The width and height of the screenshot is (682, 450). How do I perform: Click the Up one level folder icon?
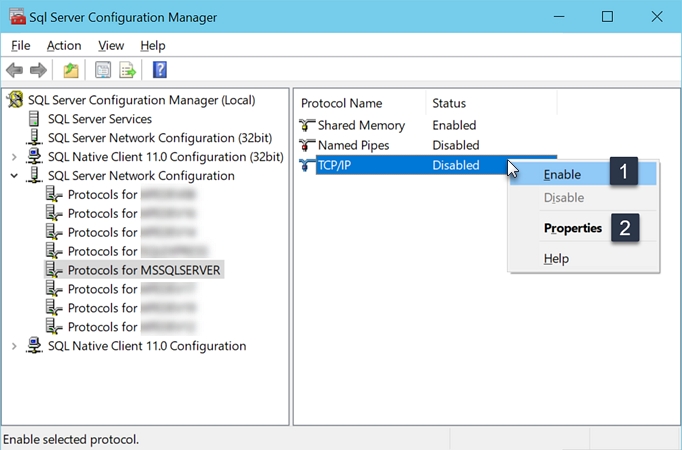71,70
